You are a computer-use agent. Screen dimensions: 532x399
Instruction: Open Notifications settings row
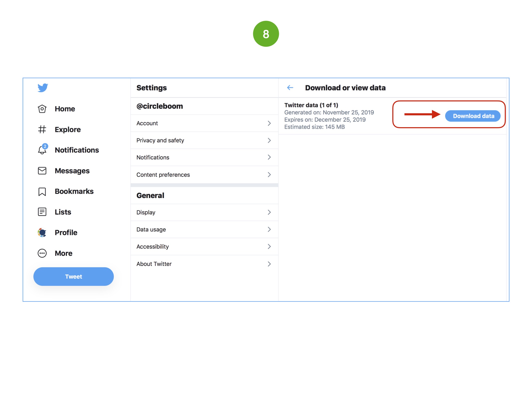[x=204, y=157]
